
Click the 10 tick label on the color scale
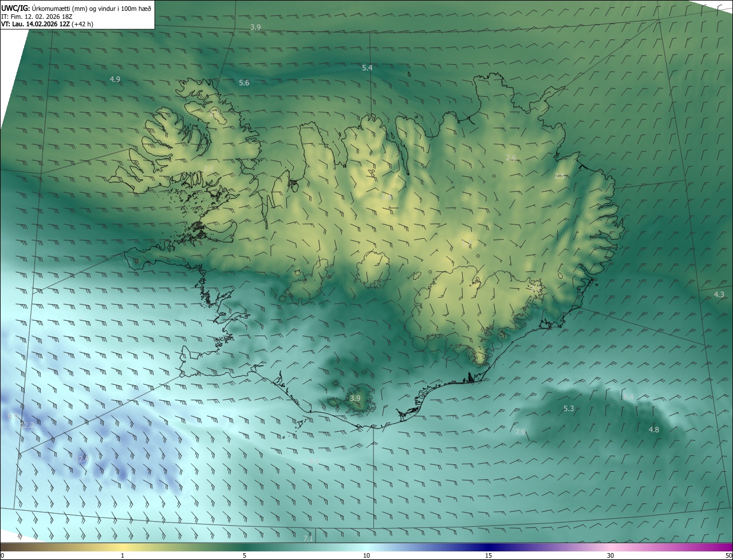click(366, 555)
